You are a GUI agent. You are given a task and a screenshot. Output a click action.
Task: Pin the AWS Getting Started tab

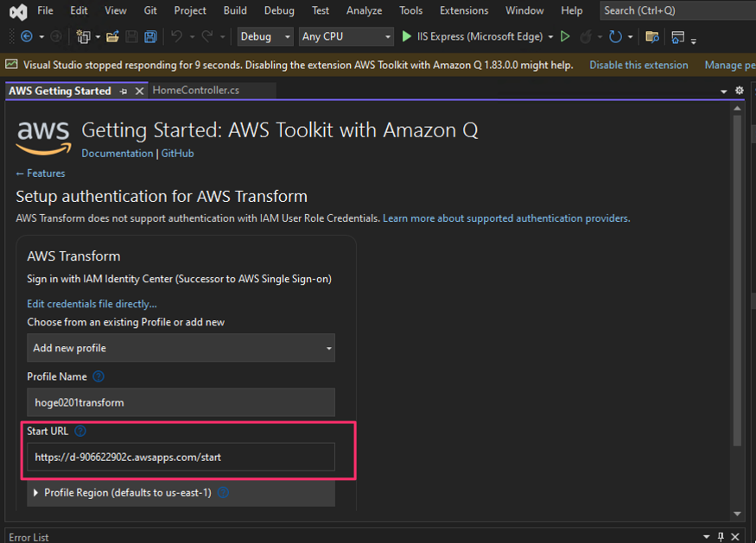tap(124, 91)
